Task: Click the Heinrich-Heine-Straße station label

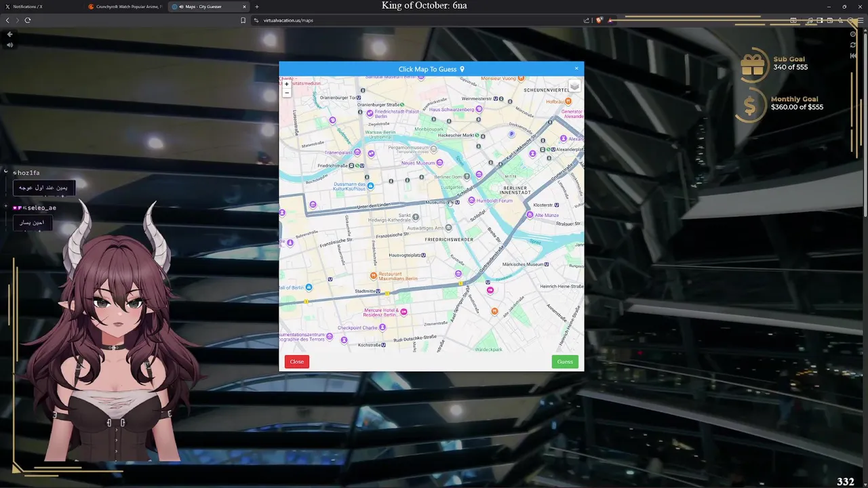Action: tap(562, 287)
